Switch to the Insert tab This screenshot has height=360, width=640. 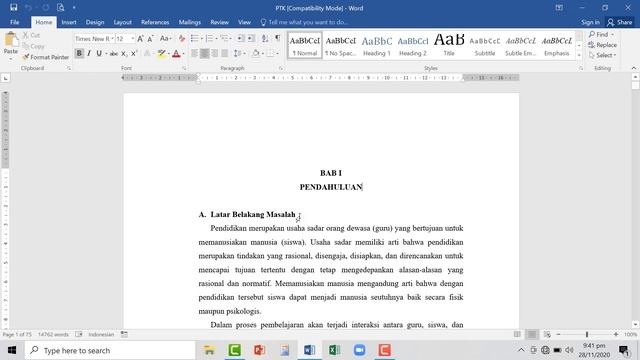69,22
